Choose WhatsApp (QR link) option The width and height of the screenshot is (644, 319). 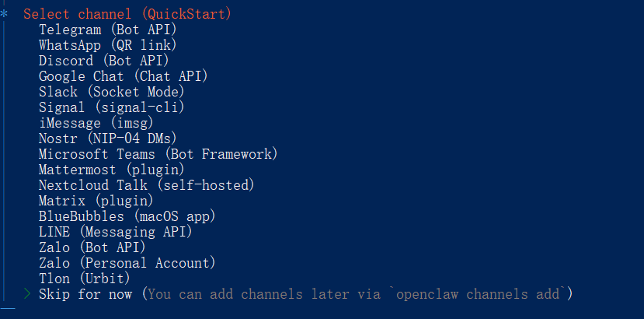pos(108,45)
